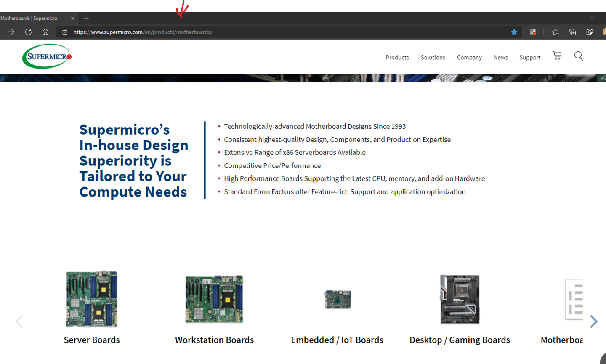Open the Collections icon in toolbar
Image resolution: width=606 pixels, height=364 pixels.
pos(572,32)
